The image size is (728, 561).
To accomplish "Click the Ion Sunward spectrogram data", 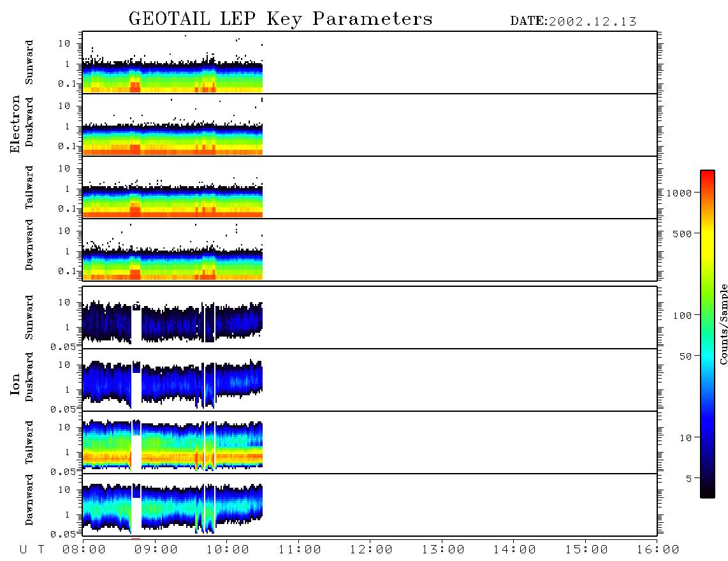I will pyautogui.click(x=172, y=322).
